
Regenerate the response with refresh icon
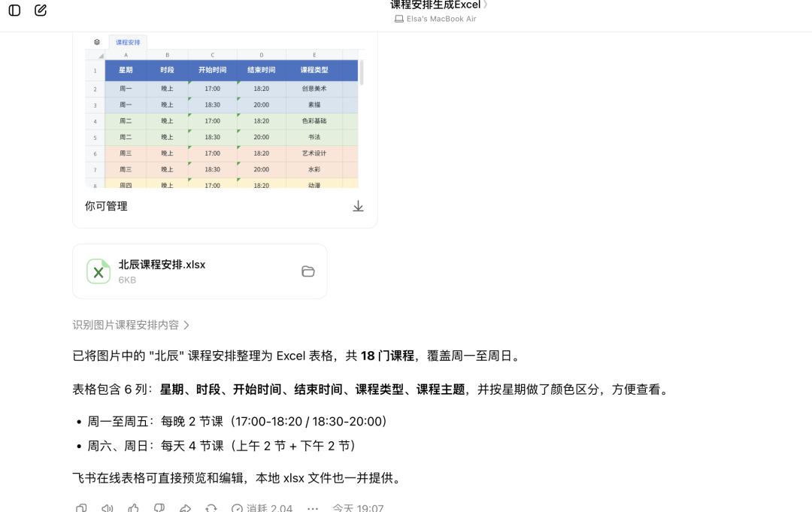pos(211,507)
